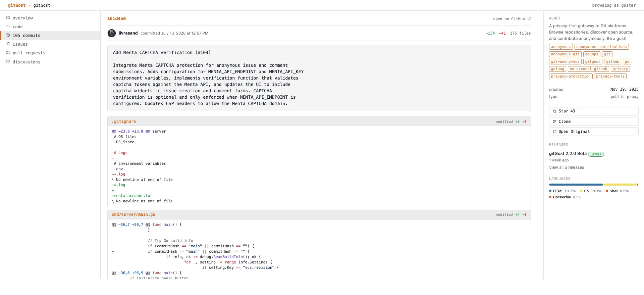Image resolution: width=644 pixels, height=295 pixels.
Task: Click the Shell 0.5% language entry
Action: pos(617,191)
